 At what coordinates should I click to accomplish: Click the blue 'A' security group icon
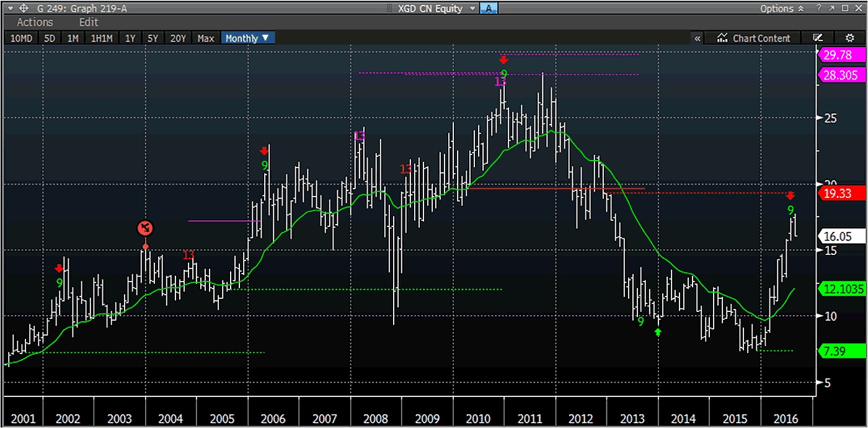(489, 8)
